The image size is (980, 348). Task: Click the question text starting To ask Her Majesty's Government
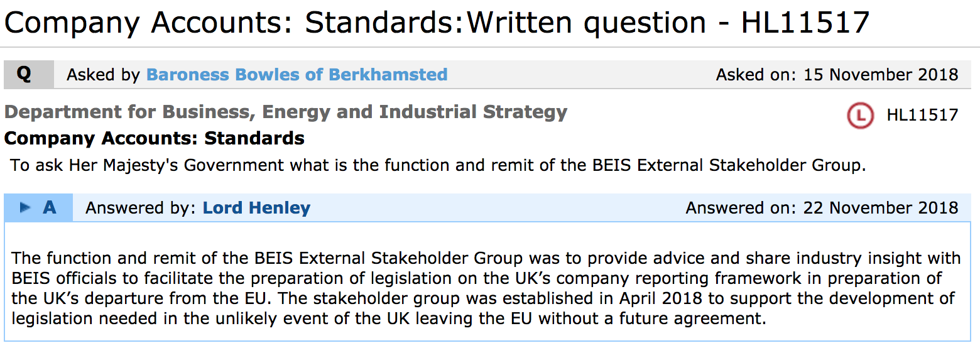tap(438, 166)
